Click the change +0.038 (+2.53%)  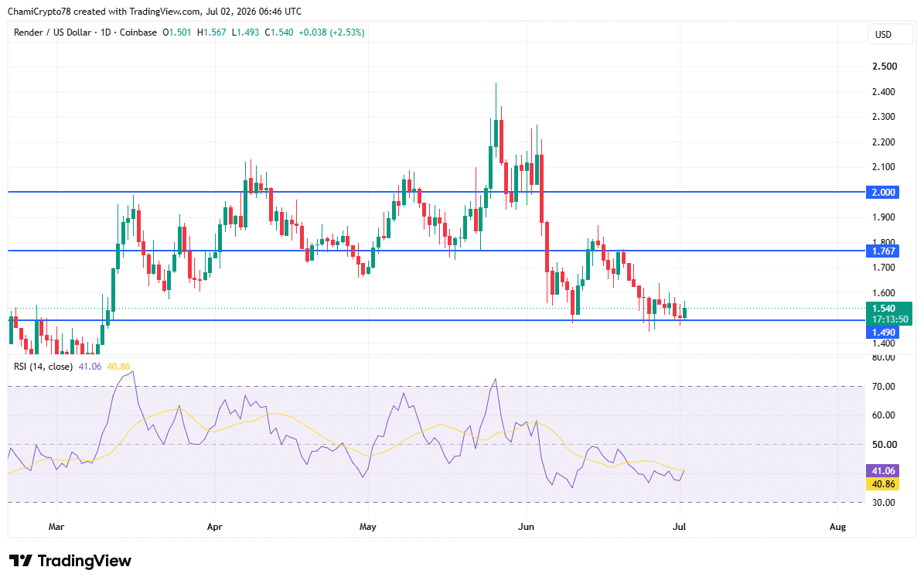click(x=331, y=32)
